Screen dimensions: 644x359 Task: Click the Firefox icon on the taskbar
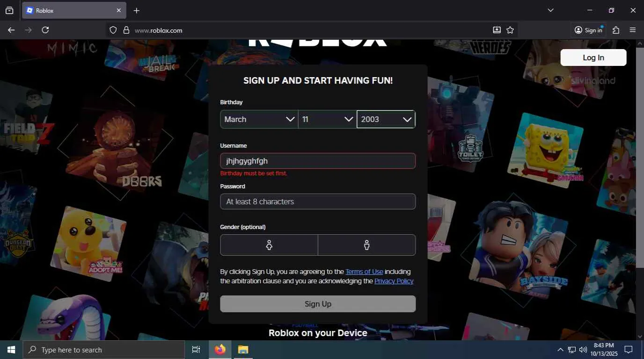click(x=220, y=350)
